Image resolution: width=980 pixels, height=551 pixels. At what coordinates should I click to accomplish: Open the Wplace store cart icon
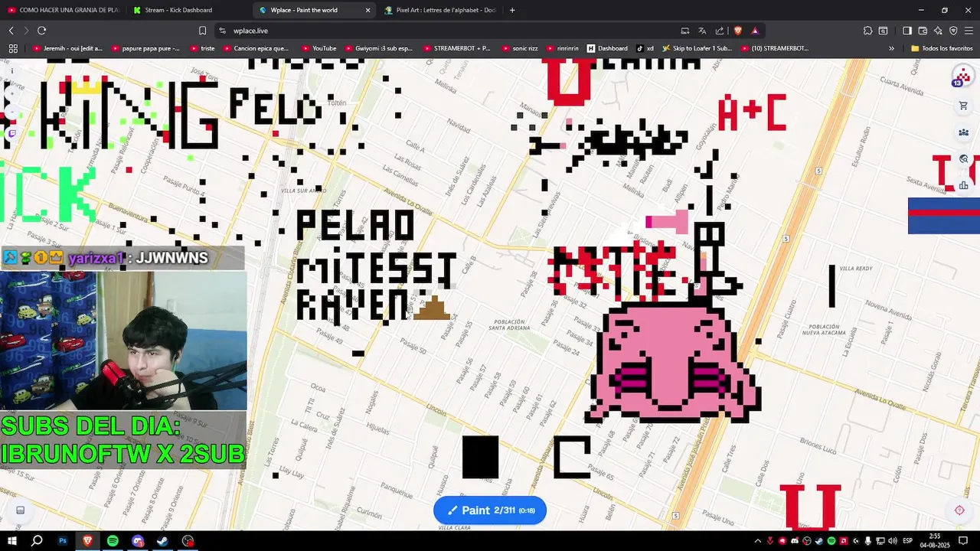(963, 106)
